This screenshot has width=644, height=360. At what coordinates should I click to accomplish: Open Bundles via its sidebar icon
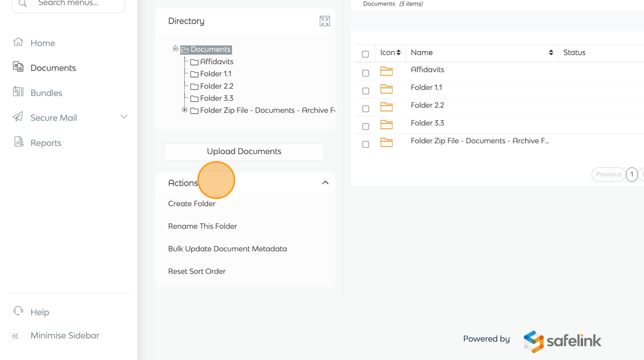[x=18, y=92]
